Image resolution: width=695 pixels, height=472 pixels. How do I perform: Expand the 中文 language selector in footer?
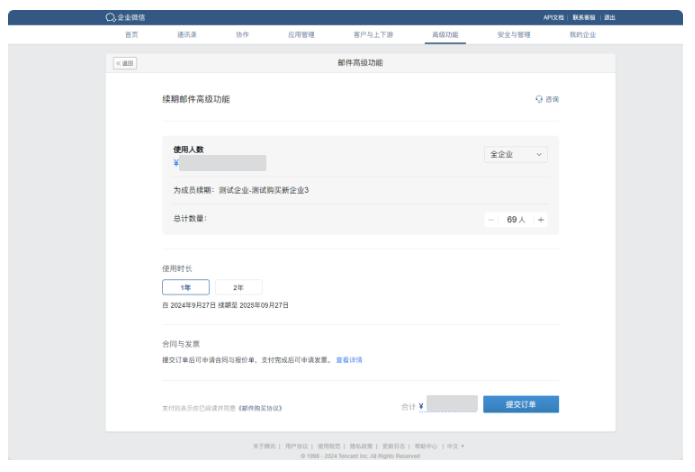[x=455, y=445]
